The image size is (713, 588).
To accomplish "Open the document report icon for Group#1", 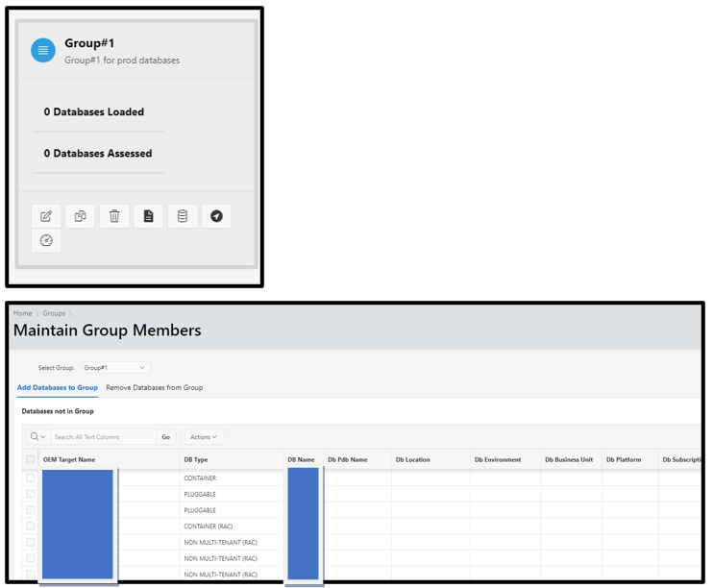I will [x=148, y=216].
